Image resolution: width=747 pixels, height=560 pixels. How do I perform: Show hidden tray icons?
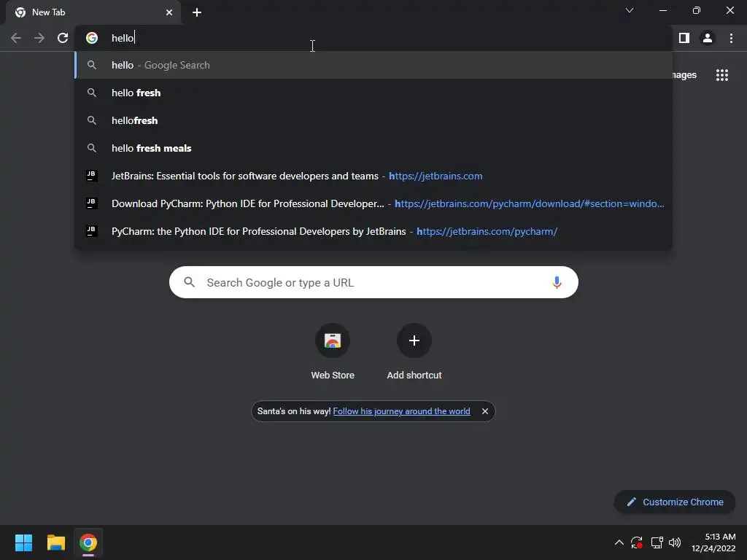(619, 542)
